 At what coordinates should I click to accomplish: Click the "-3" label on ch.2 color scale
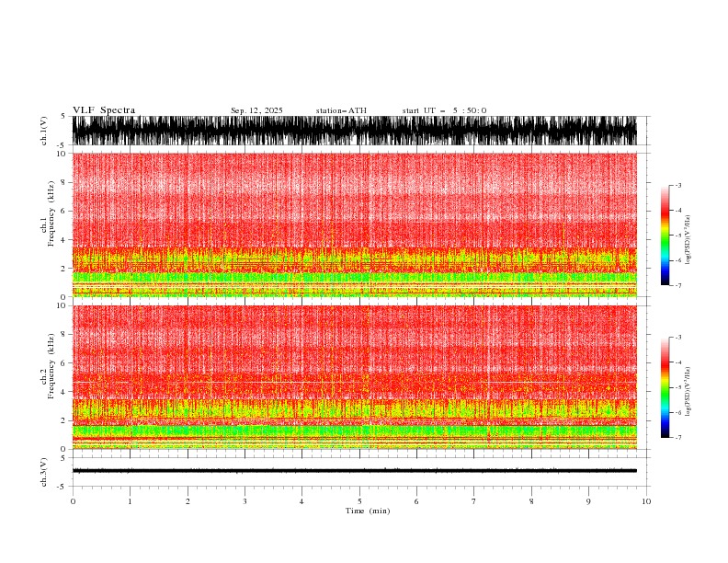coord(677,338)
